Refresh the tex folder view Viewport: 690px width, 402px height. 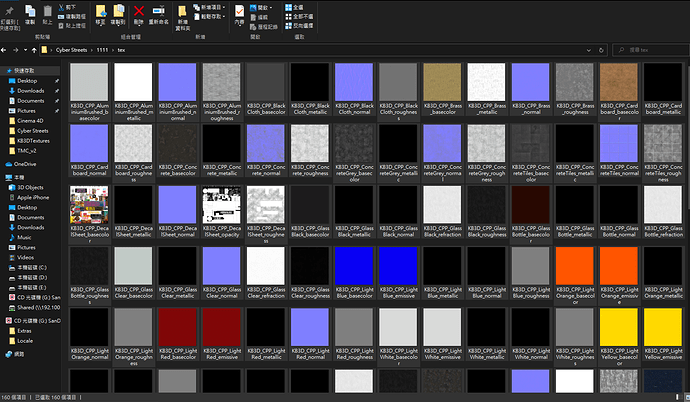[x=601, y=50]
